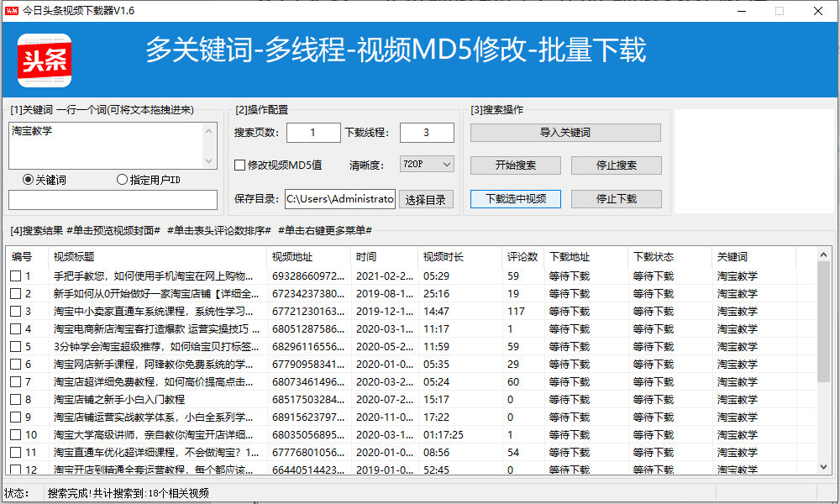This screenshot has width=840, height=504.
Task: Click the duration cell 01:17:25
Action: pyautogui.click(x=443, y=435)
